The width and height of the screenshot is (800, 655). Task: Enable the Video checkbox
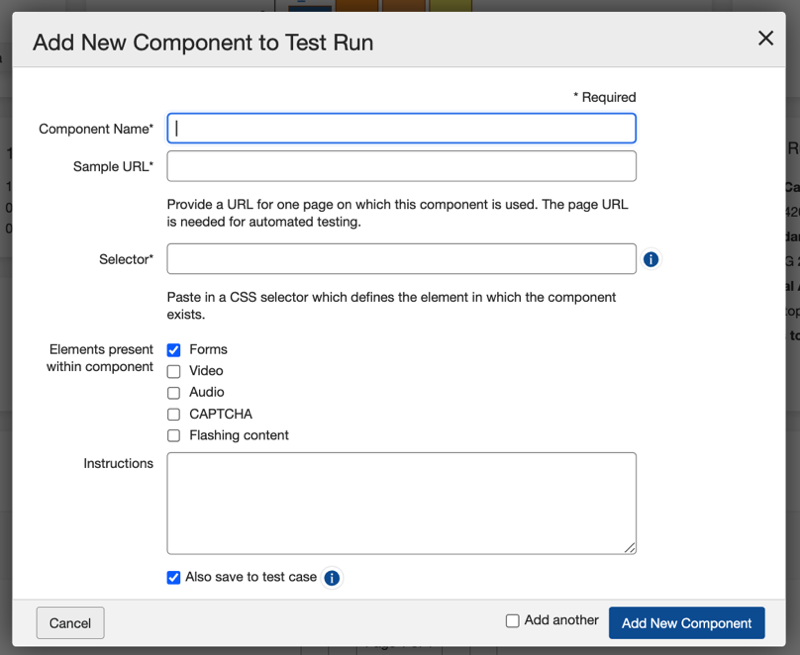[174, 371]
